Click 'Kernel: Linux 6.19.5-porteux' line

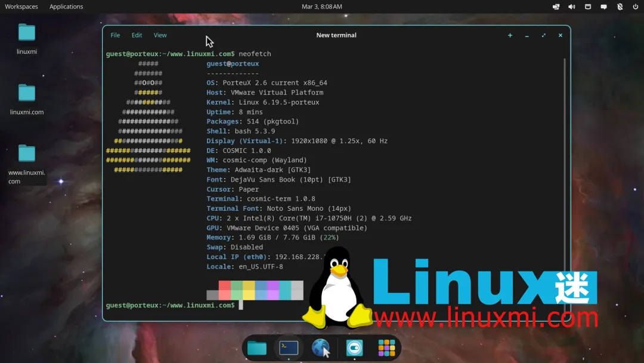(263, 102)
